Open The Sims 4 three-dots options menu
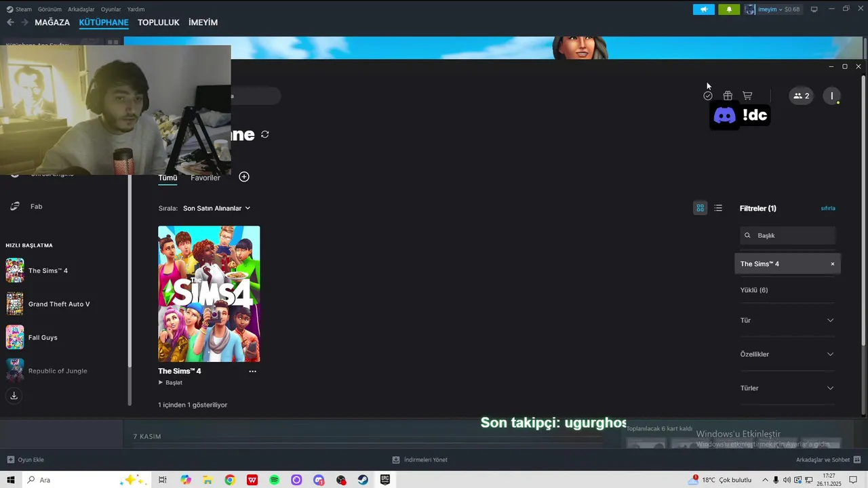 [x=252, y=371]
